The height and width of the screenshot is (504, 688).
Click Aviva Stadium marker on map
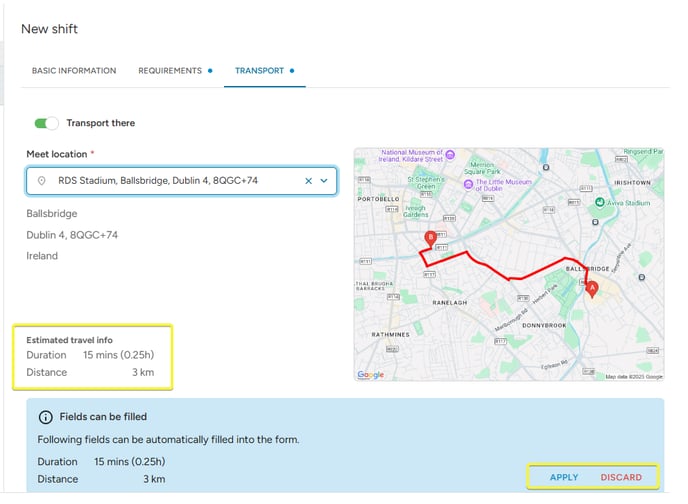[599, 202]
